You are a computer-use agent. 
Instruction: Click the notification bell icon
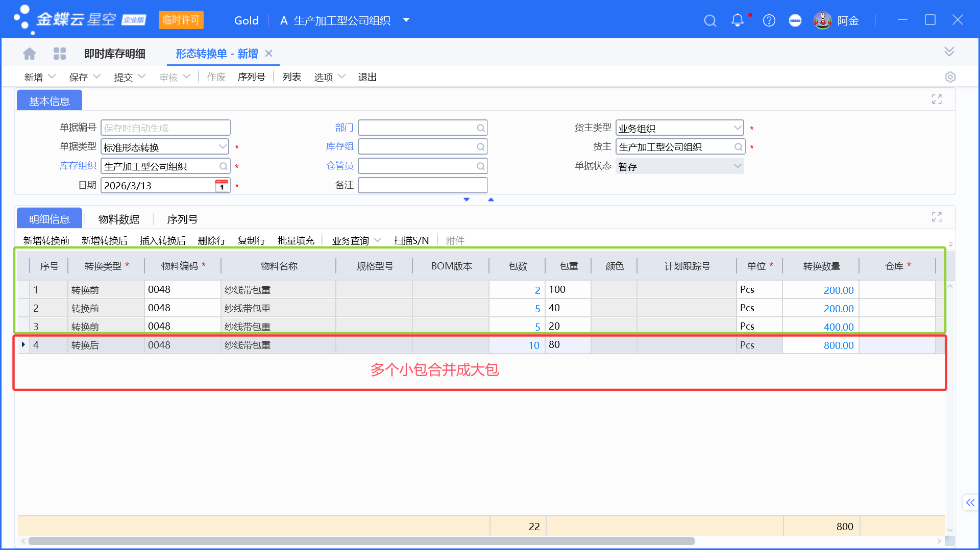(738, 20)
